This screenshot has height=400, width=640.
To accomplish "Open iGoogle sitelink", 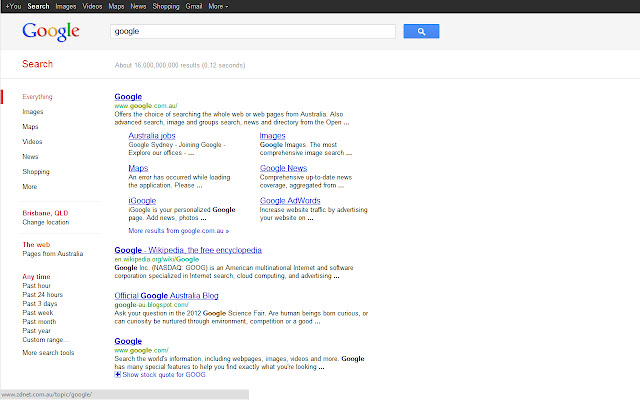I will 142,201.
